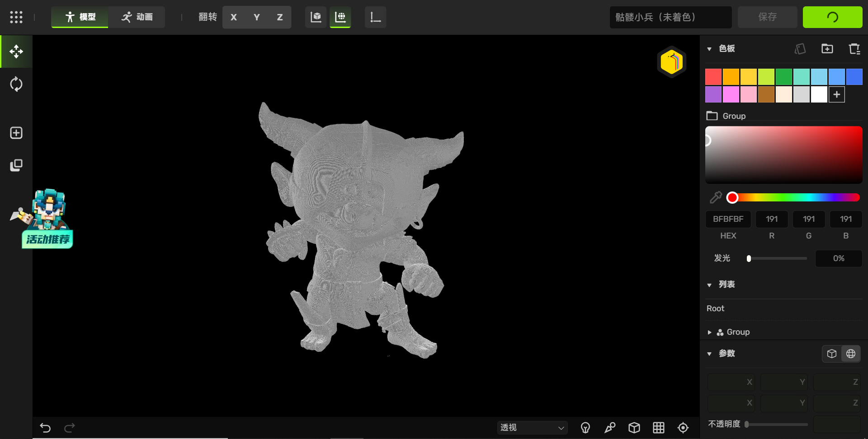Viewport: 868px width, 439px height.
Task: Pick the purple color swatch
Action: [x=713, y=94]
